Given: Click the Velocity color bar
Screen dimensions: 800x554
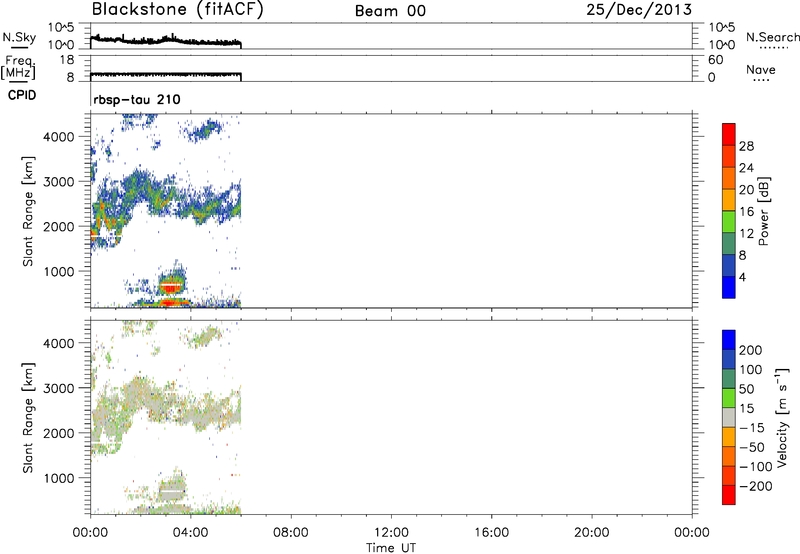Looking at the screenshot, I should point(729,417).
